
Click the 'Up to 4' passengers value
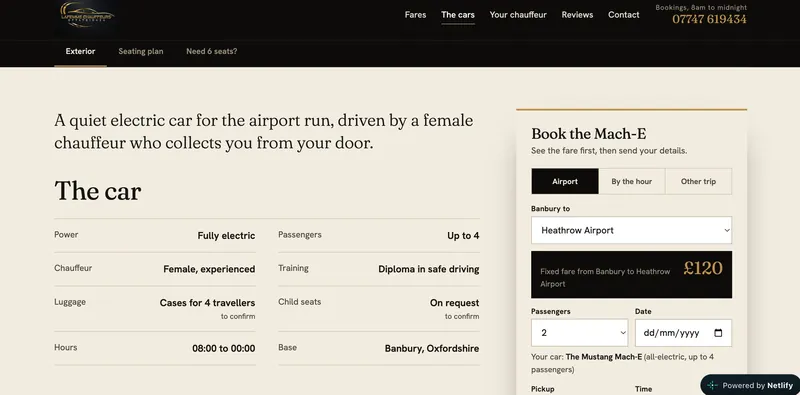(x=463, y=236)
